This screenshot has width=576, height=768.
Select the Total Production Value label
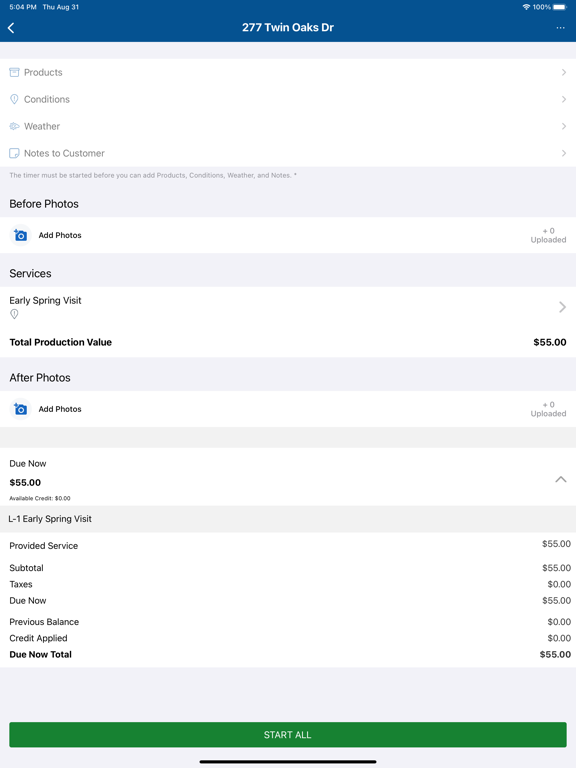pos(61,342)
